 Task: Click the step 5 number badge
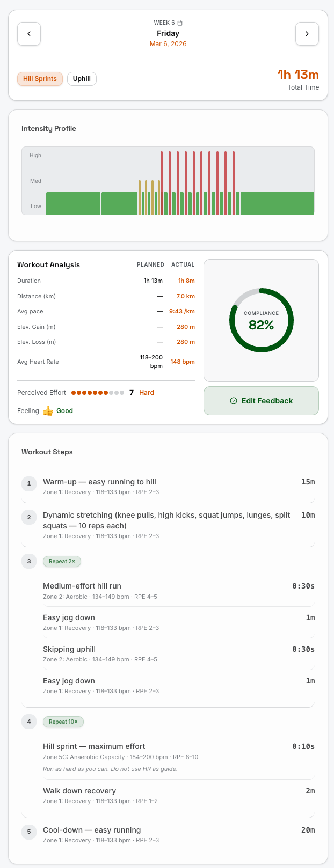29,832
